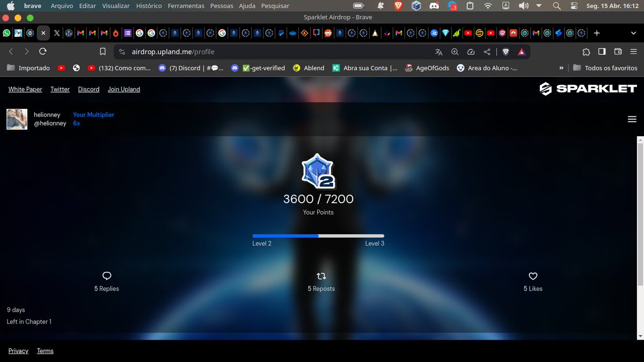Open the Twitter link
The height and width of the screenshot is (362, 644).
click(60, 90)
